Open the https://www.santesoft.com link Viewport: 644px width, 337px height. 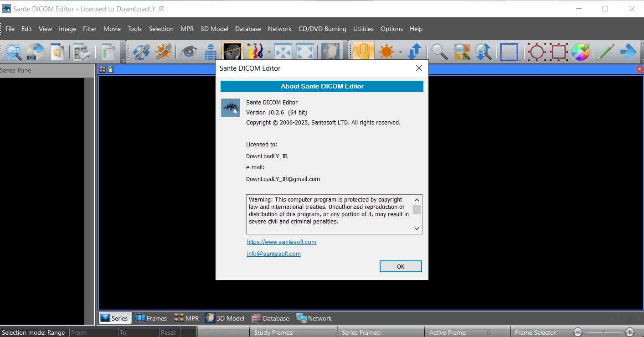pyautogui.click(x=282, y=242)
